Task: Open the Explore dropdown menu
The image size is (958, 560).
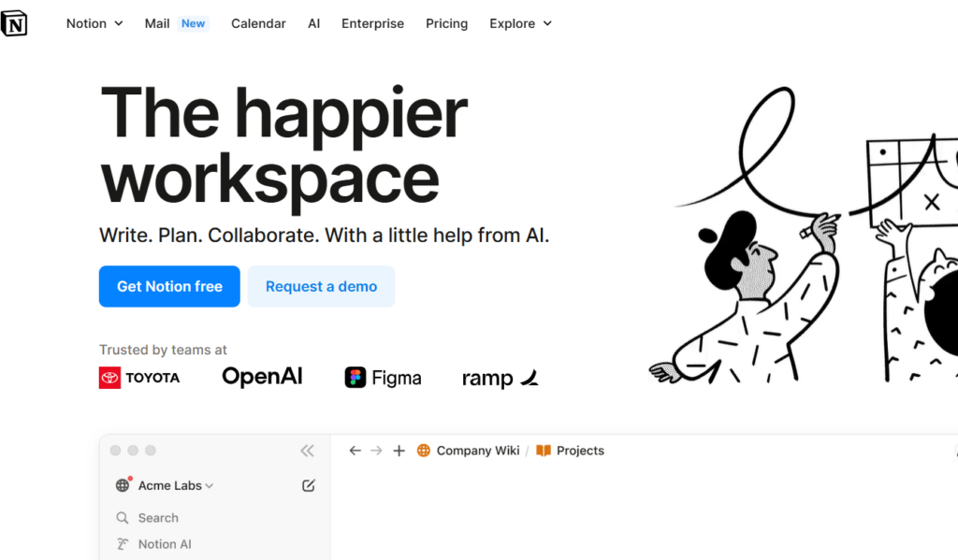Action: click(520, 23)
